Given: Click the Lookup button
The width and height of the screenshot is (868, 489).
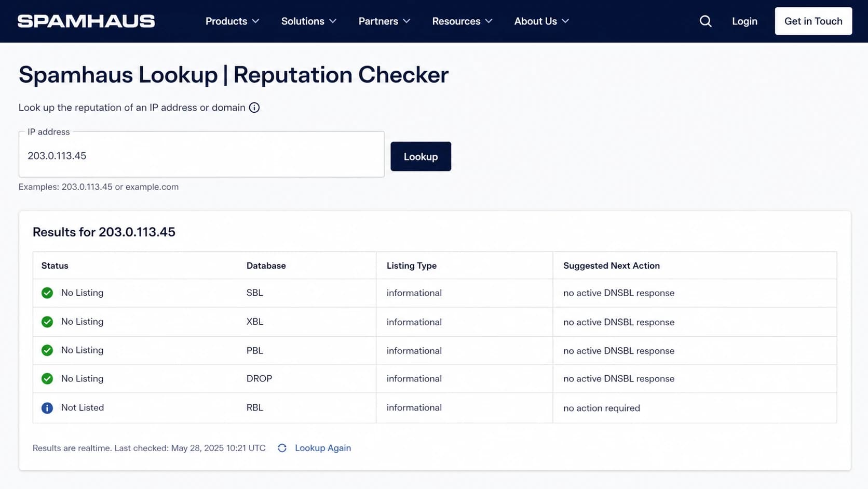Looking at the screenshot, I should coord(421,156).
